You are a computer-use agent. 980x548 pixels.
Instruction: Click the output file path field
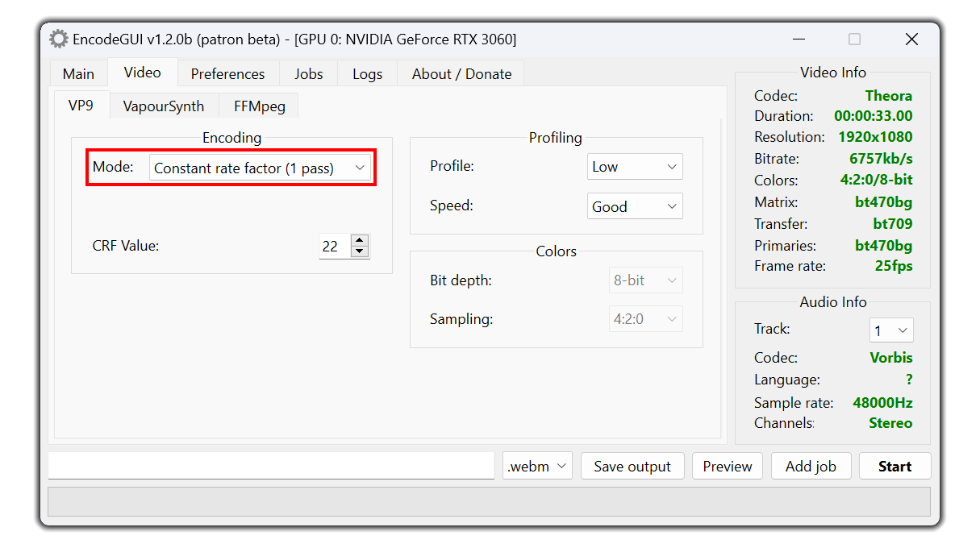271,465
